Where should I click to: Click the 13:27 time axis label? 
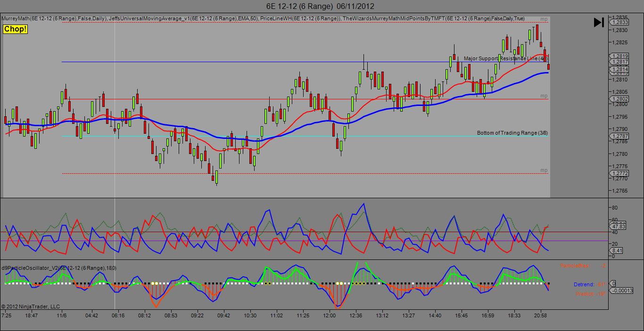point(408,315)
